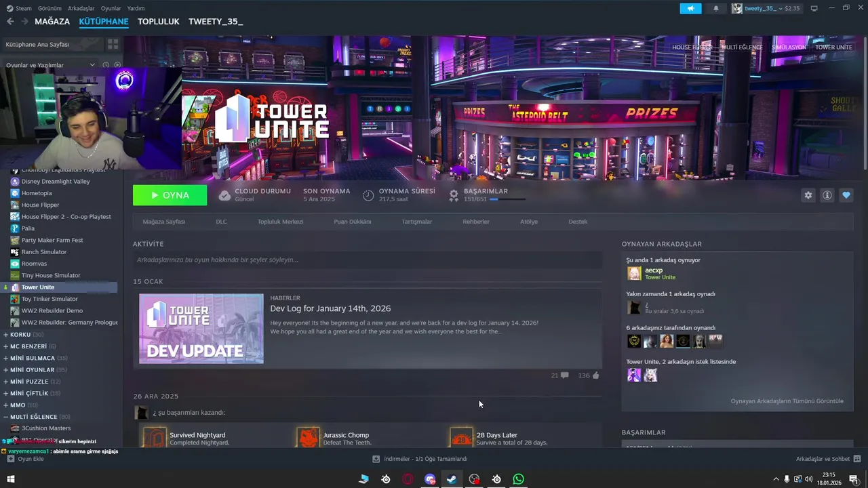The width and height of the screenshot is (868, 488).
Task: Open Puan Dükkânı link
Action: click(352, 222)
